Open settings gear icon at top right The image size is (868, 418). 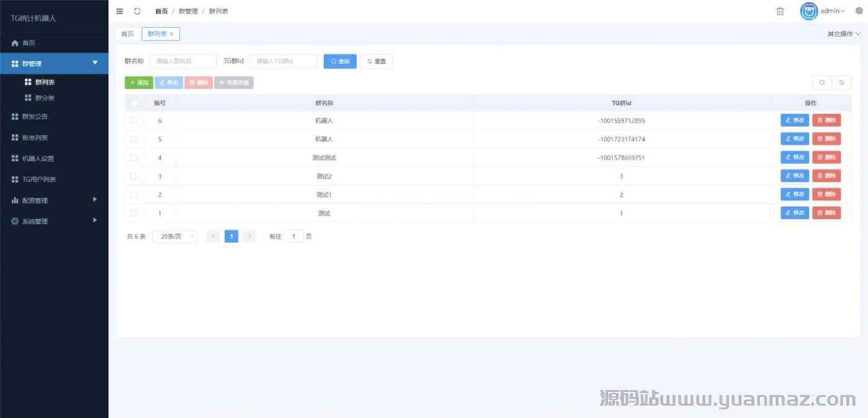click(859, 11)
